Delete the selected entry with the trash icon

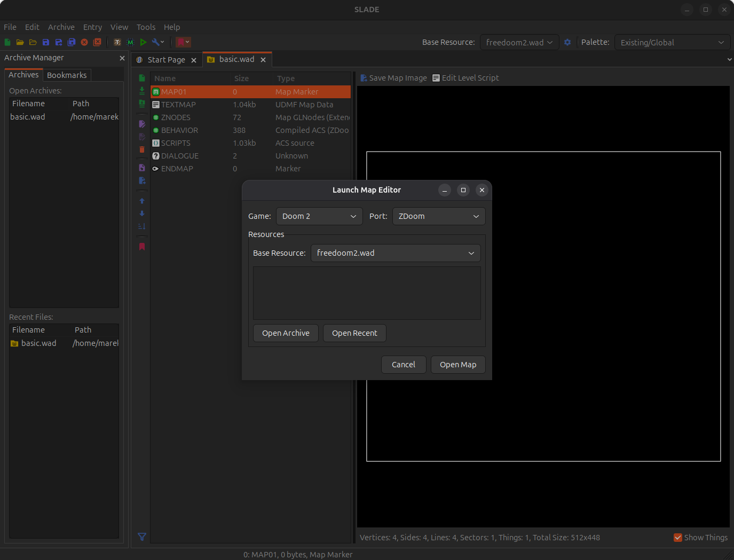click(141, 150)
